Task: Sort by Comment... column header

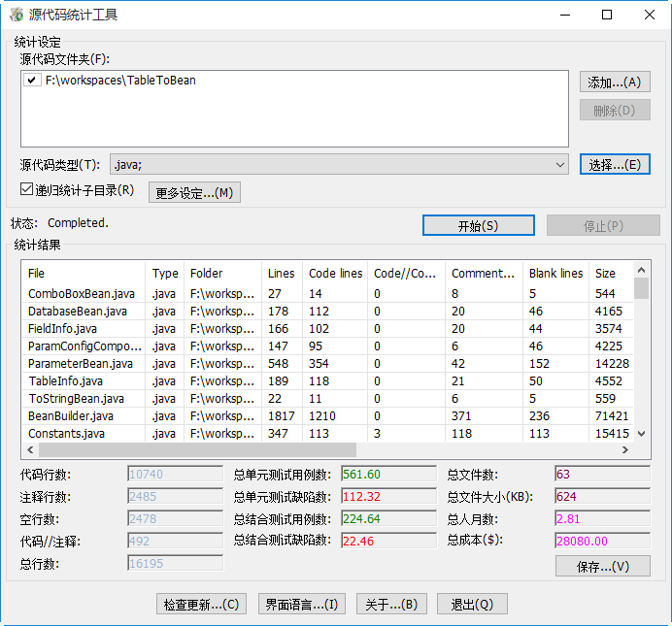Action: point(483,273)
